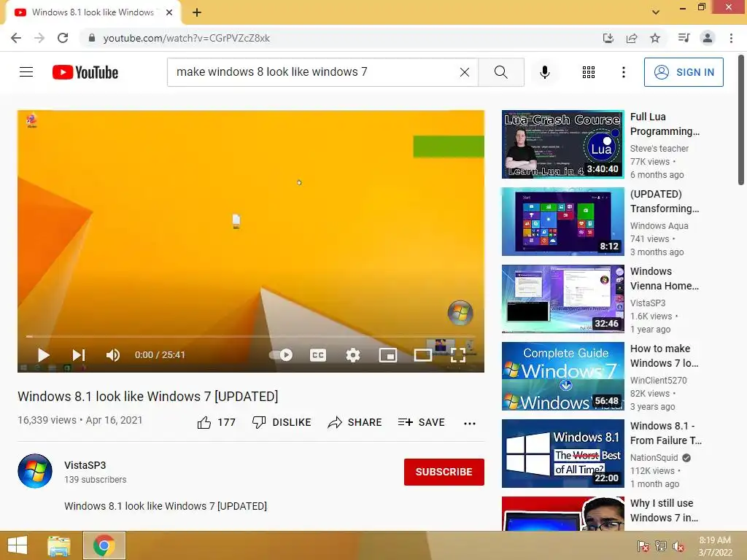The image size is (747, 560).
Task: Click the Chrome taskbar icon
Action: (104, 545)
